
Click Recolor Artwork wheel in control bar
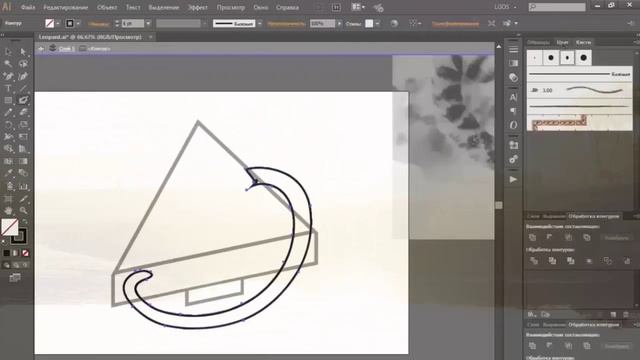pyautogui.click(x=394, y=24)
